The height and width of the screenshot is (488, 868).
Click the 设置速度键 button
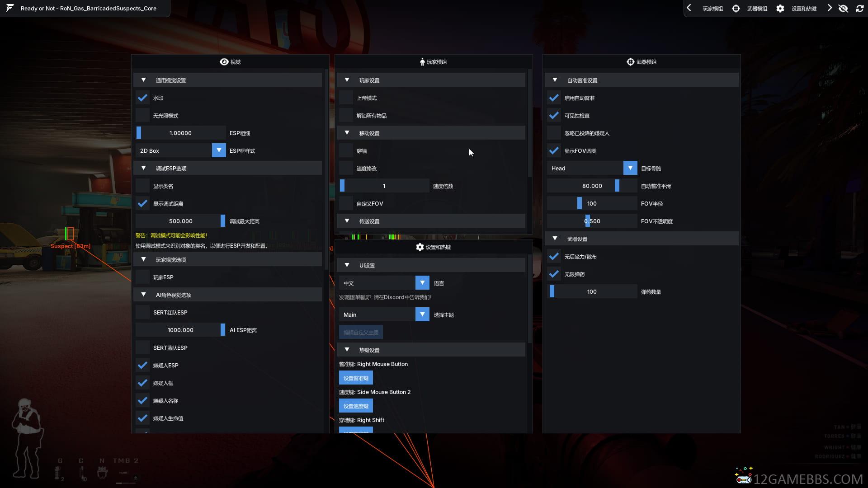356,406
